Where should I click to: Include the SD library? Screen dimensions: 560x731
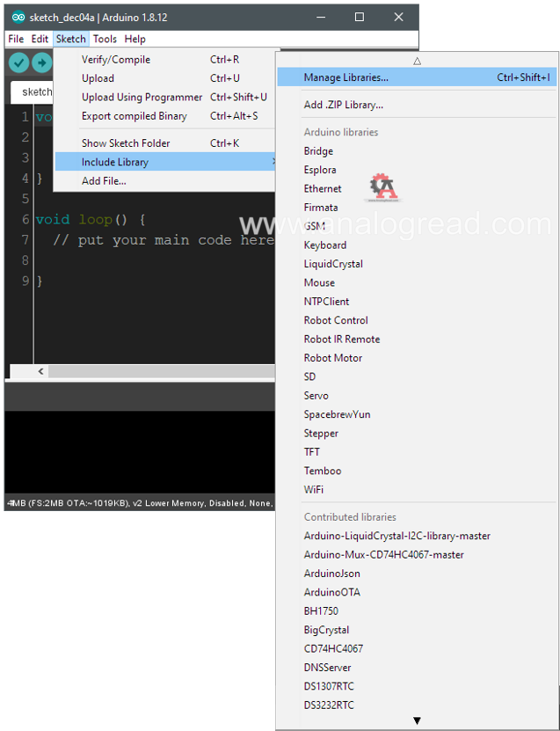coord(417,376)
